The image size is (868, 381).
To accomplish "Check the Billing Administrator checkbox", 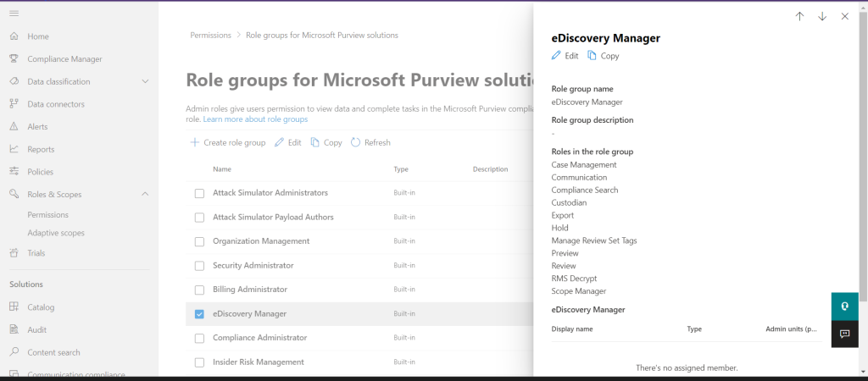I will pyautogui.click(x=199, y=290).
